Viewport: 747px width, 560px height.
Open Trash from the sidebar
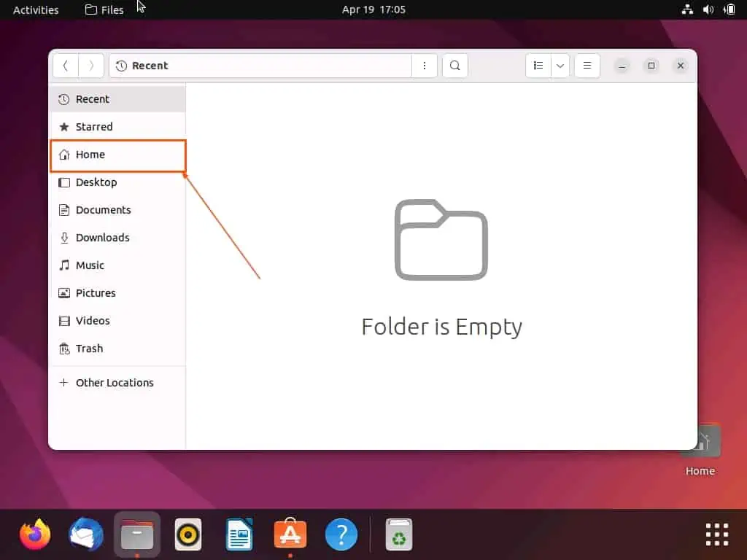[x=88, y=349]
